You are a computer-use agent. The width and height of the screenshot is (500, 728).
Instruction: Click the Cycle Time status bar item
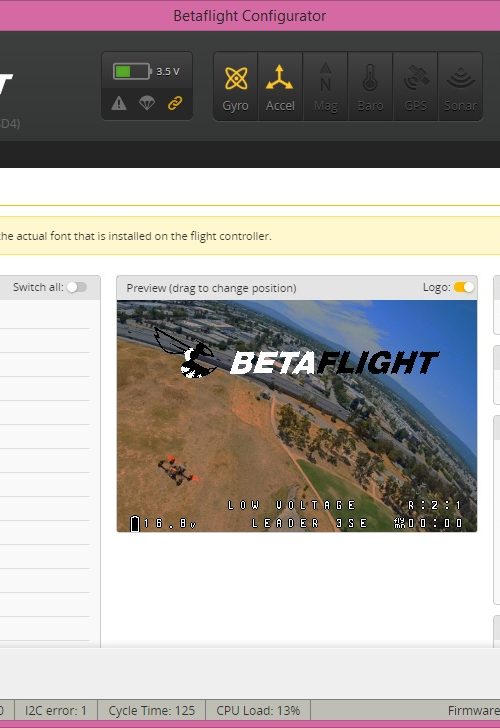click(x=151, y=710)
